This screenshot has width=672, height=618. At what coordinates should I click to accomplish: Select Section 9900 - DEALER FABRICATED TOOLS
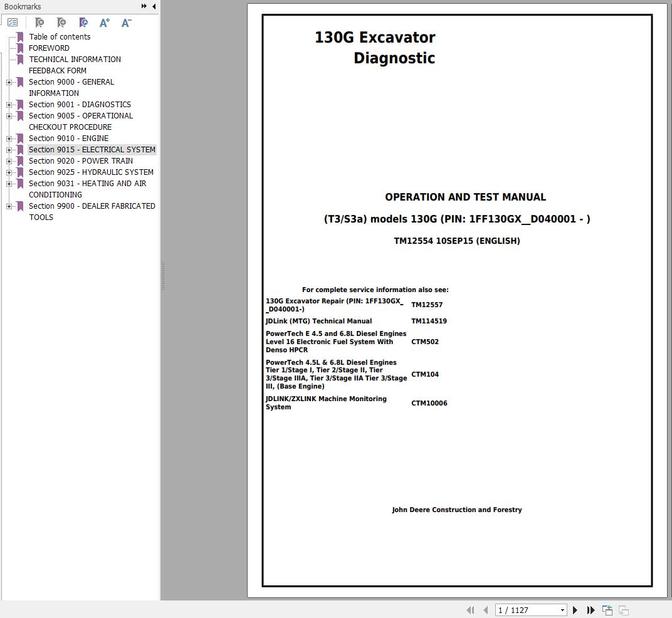point(92,206)
